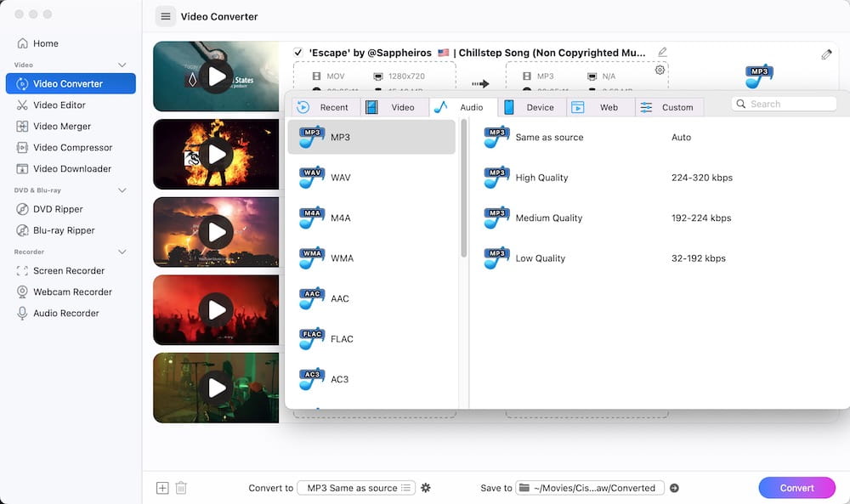Play the red concert crowd thumbnail

pyautogui.click(x=216, y=310)
